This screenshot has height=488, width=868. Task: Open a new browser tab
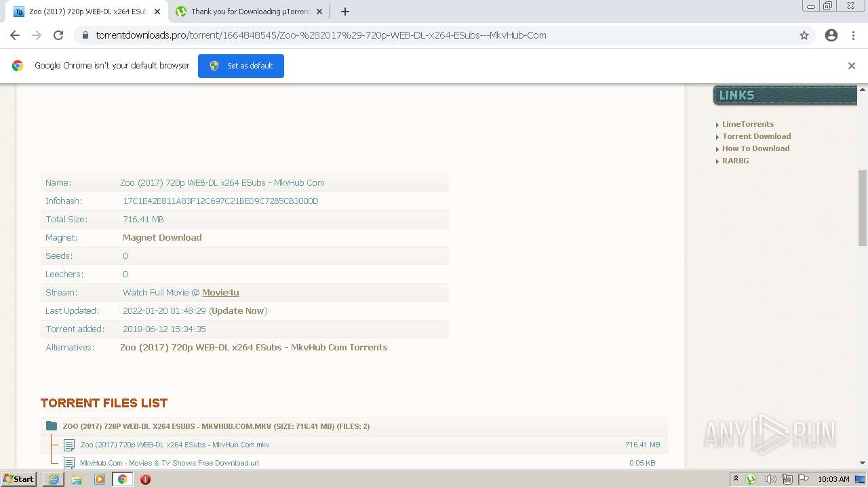[344, 12]
